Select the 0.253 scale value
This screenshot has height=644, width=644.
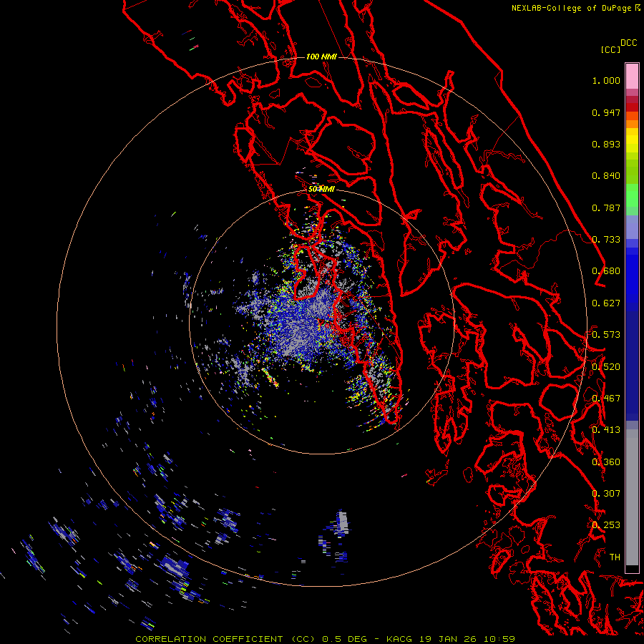pyautogui.click(x=606, y=525)
